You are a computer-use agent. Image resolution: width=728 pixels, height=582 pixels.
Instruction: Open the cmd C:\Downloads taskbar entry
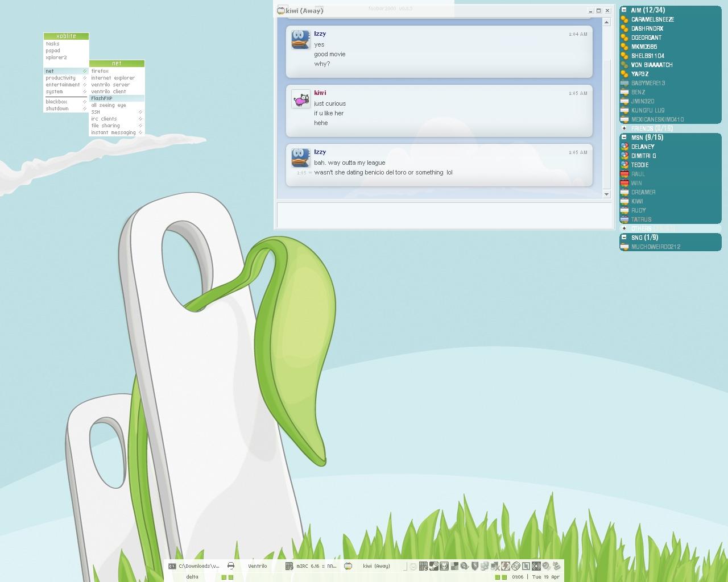194,566
